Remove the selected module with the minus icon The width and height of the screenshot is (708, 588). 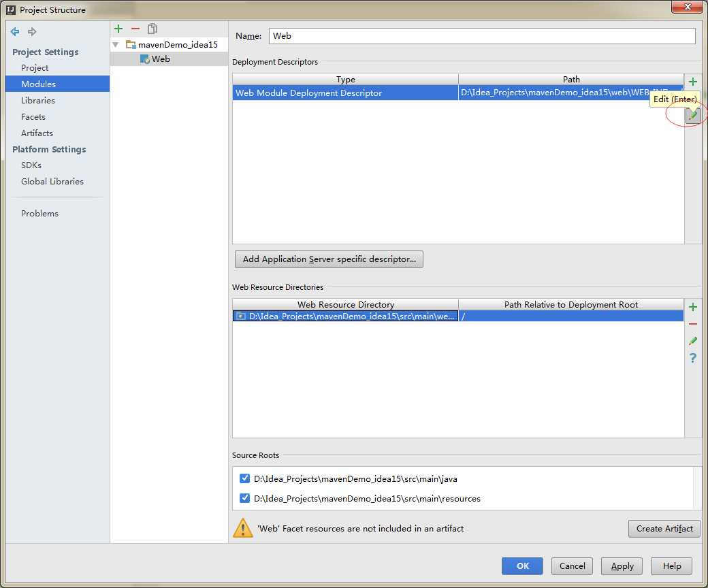point(135,29)
